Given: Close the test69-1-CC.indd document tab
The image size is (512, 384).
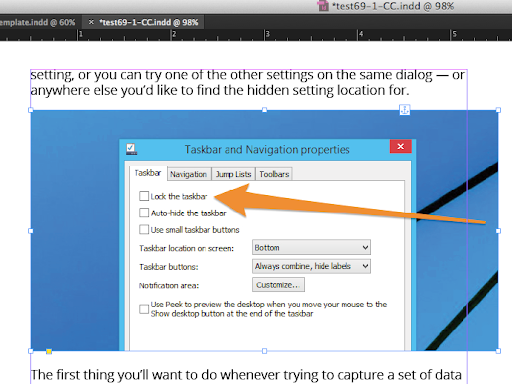Looking at the screenshot, I should [91, 22].
